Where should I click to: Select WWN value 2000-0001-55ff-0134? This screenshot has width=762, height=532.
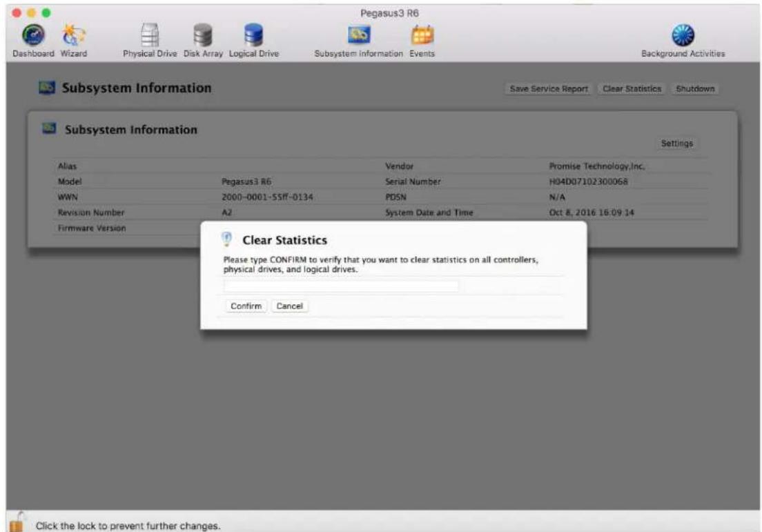267,197
